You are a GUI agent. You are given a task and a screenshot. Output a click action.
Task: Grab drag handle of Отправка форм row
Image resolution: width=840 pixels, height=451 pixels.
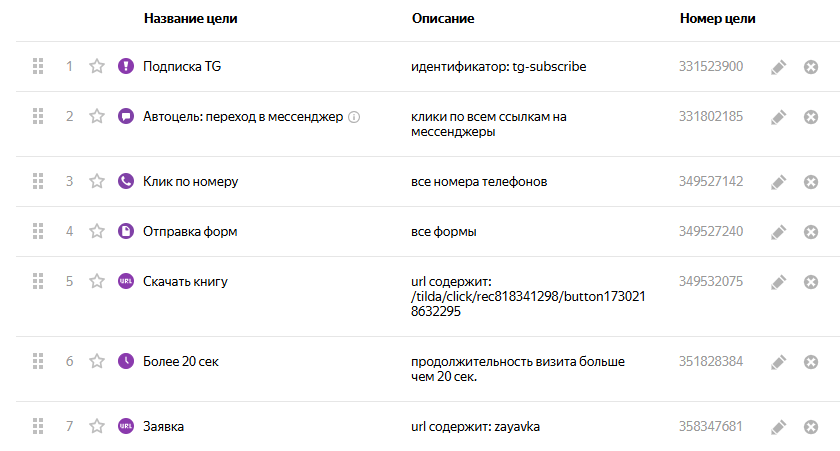point(38,232)
